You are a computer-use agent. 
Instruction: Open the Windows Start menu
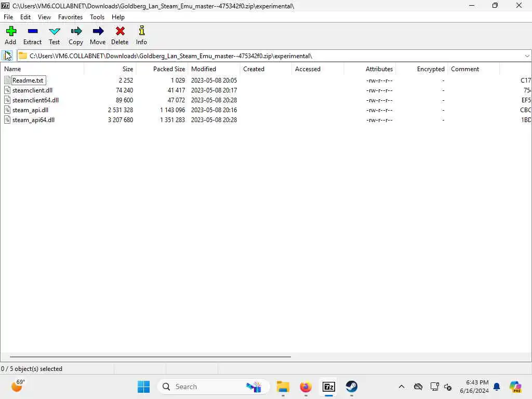tap(143, 387)
